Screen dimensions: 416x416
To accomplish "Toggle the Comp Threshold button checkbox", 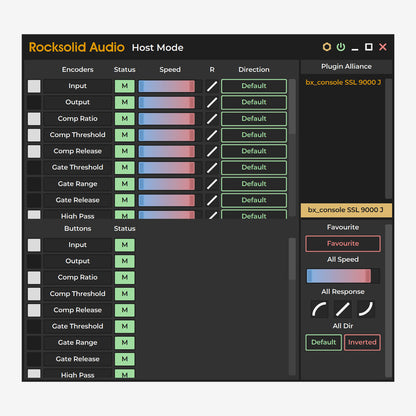I will (34, 294).
